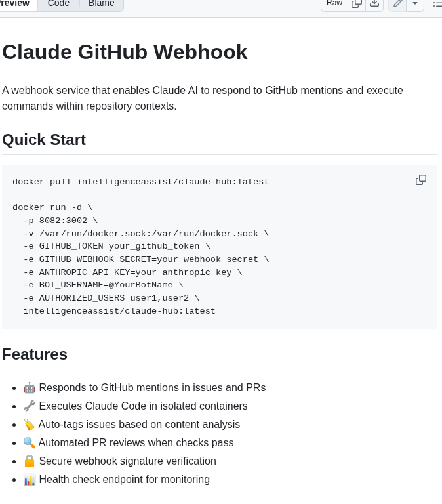Screen dimensions: 442x504
Task: Download the raw file icon
Action: coord(374,3)
